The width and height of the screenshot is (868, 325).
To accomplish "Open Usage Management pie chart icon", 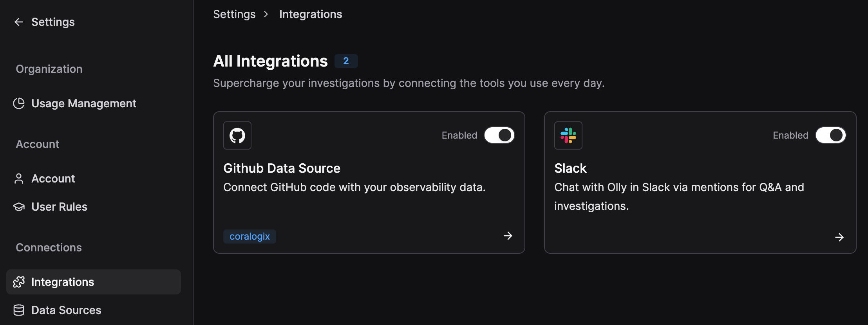I will [x=19, y=103].
